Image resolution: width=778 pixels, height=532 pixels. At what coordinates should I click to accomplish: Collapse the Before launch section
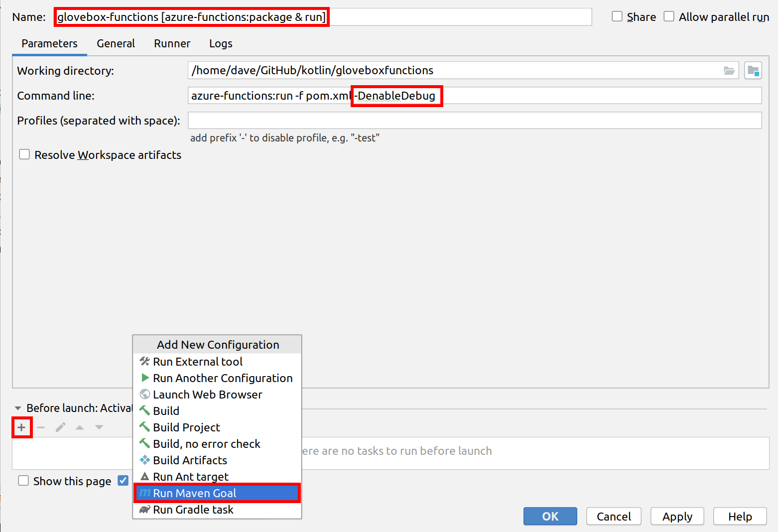18,408
